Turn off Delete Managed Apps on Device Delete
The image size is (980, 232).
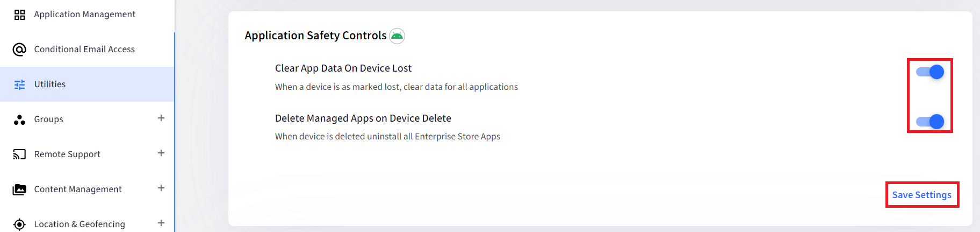[930, 122]
